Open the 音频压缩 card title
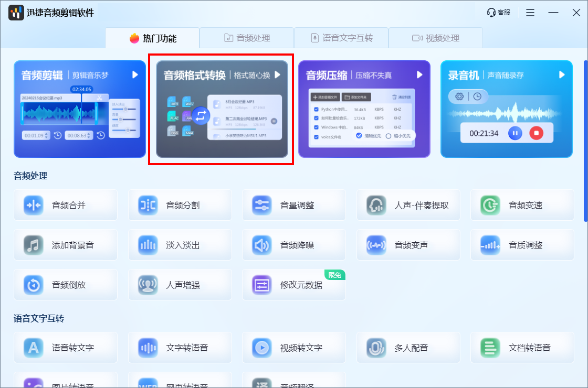This screenshot has width=588, height=388. [x=327, y=76]
